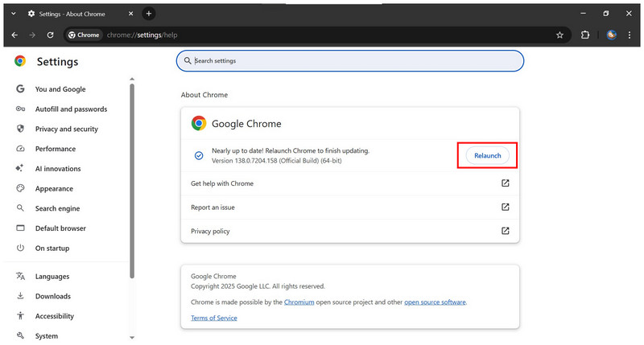Image resolution: width=644 pixels, height=345 pixels.
Task: Click the back navigation arrow
Action: [14, 35]
